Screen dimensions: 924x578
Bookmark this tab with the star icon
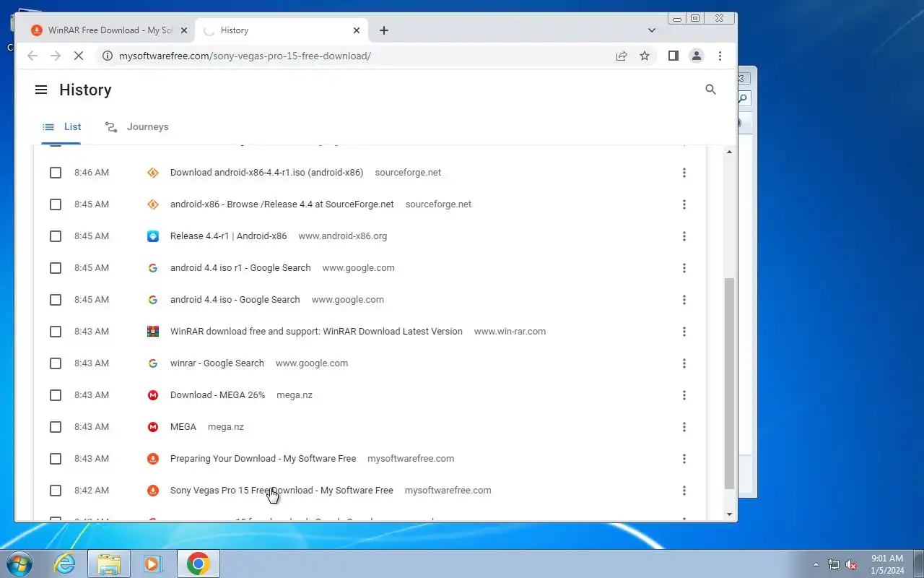tap(645, 56)
